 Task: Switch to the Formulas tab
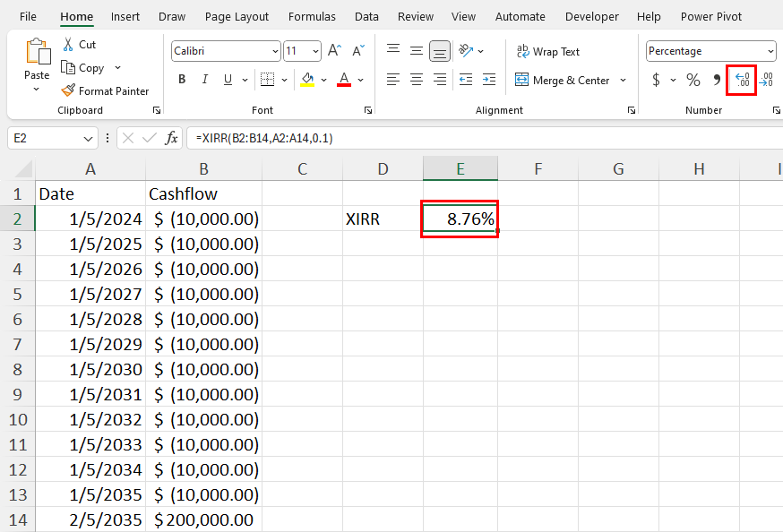point(312,16)
